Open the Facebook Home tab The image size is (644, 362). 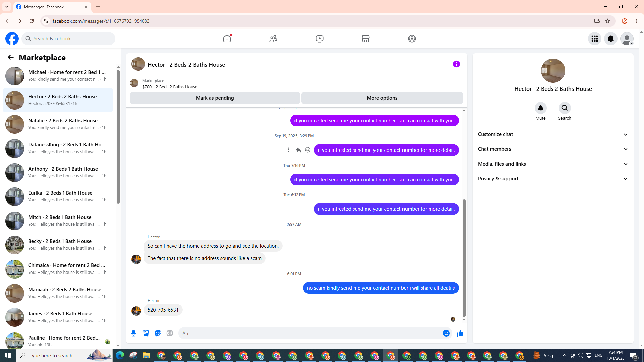[227, 39]
